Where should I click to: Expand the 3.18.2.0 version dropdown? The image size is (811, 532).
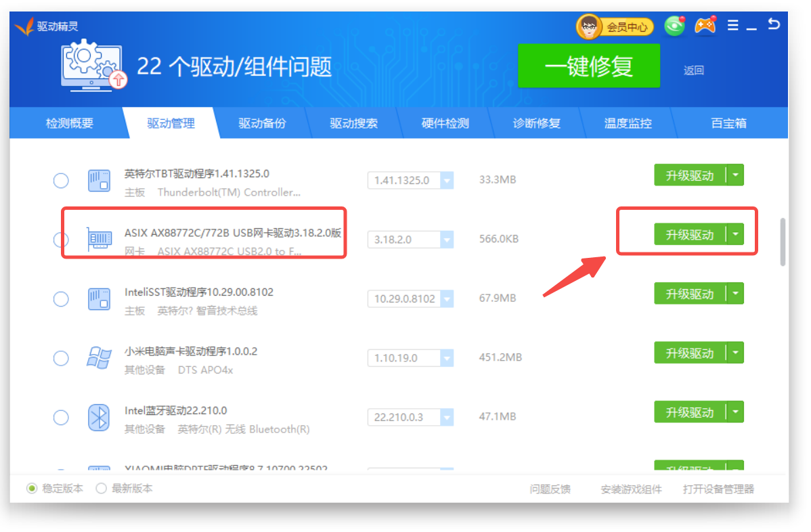point(447,240)
